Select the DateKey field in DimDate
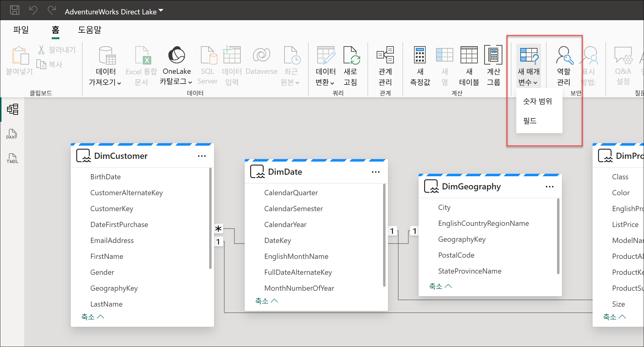644x347 pixels. (x=278, y=241)
